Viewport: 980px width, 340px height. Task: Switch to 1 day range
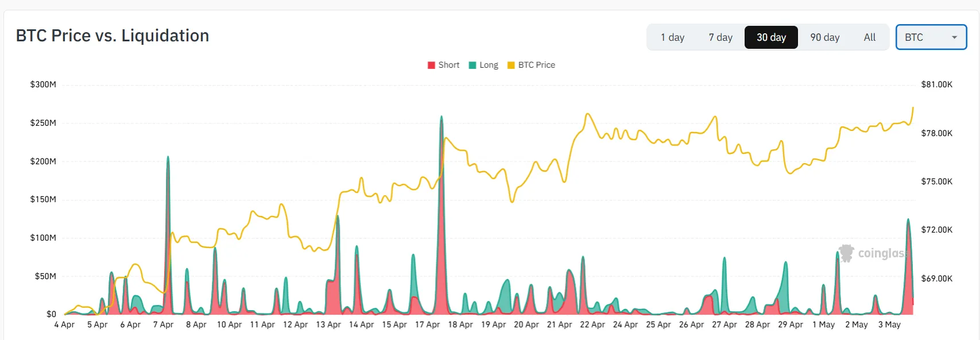pos(672,37)
